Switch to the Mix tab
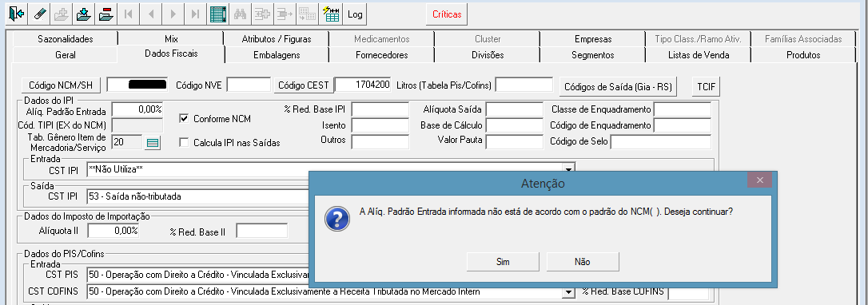 coord(171,39)
